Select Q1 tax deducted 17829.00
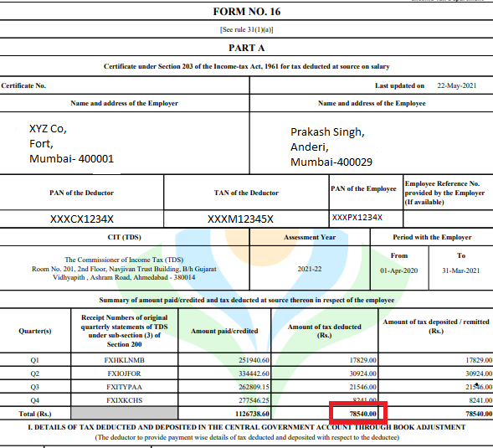Image resolution: width=493 pixels, height=448 pixels. [362, 360]
